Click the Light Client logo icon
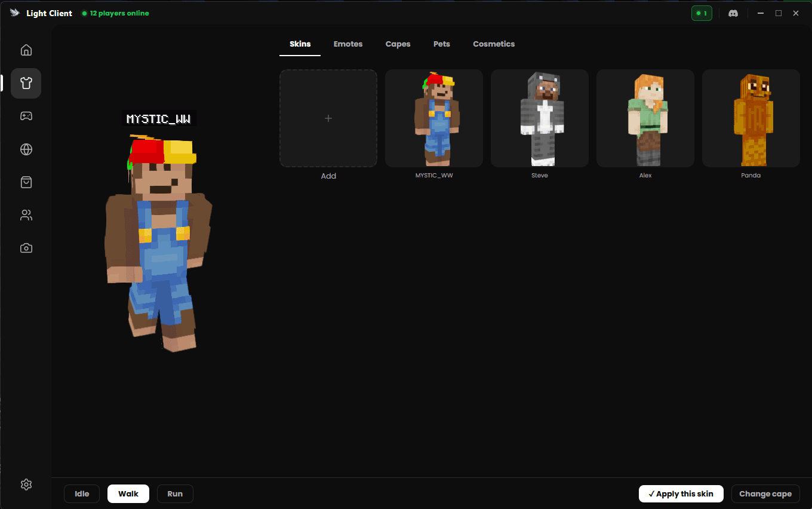This screenshot has height=509, width=812. [x=16, y=13]
